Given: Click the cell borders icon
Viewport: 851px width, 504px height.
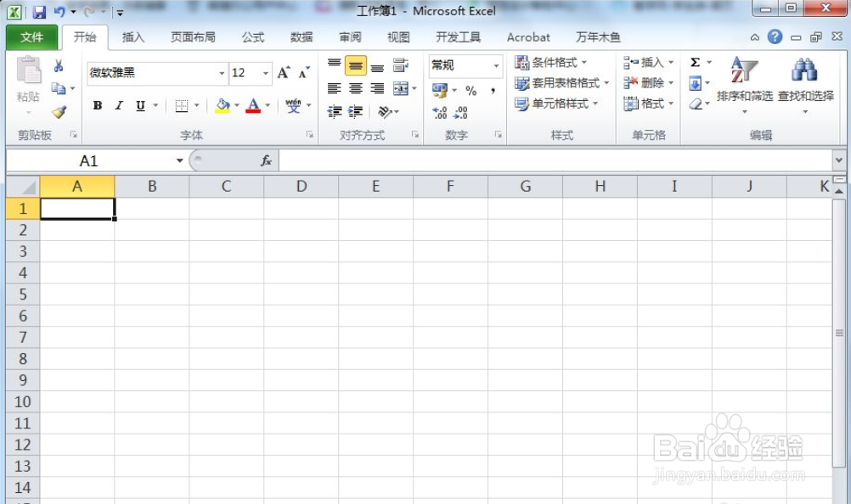Looking at the screenshot, I should pyautogui.click(x=182, y=106).
